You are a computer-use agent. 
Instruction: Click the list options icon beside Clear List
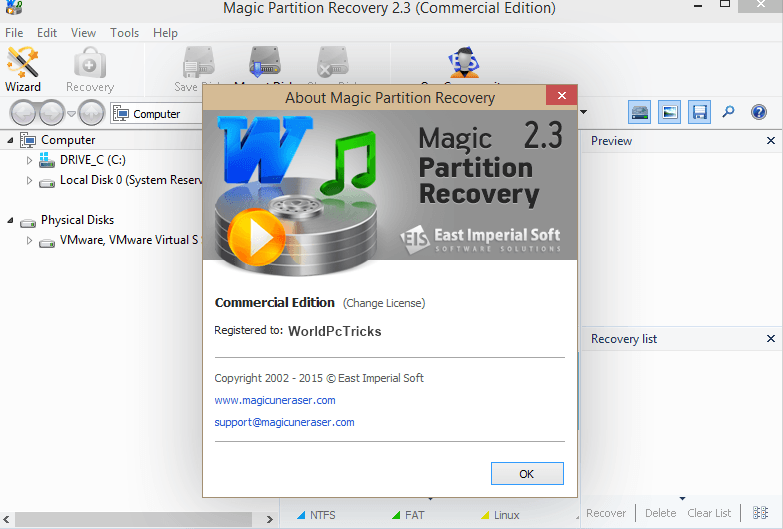coord(760,513)
